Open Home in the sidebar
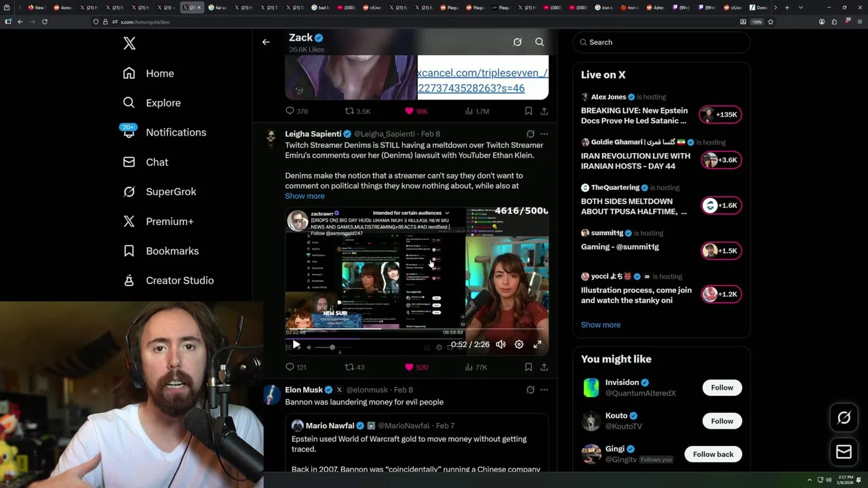868x488 pixels. click(x=149, y=73)
